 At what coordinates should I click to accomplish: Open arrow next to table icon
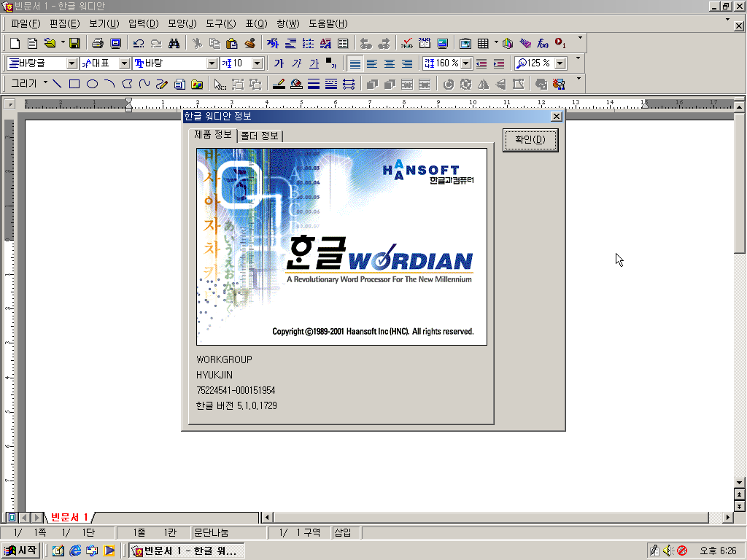tap(496, 42)
